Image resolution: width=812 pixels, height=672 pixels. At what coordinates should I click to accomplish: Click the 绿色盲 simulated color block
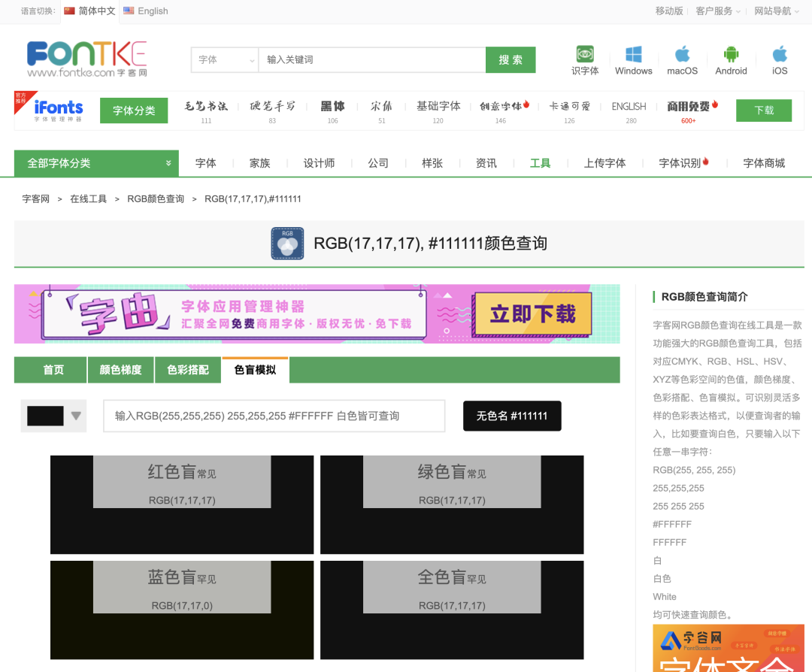(452, 505)
